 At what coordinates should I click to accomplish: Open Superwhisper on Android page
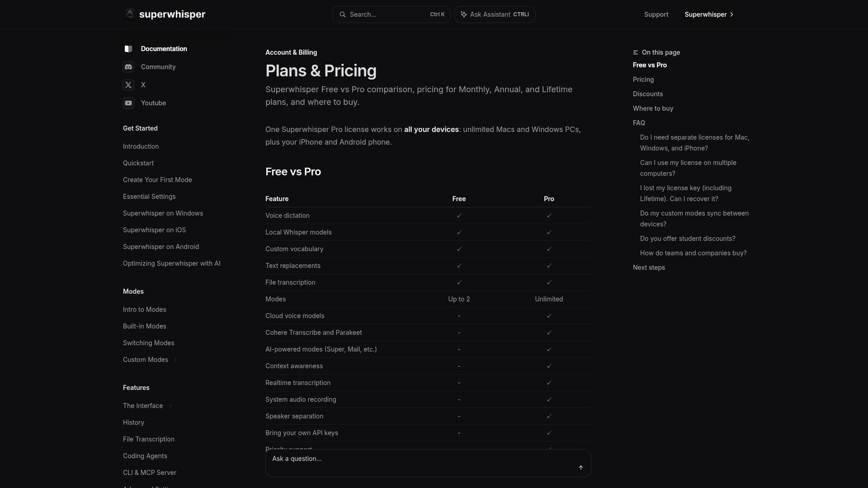(160, 247)
